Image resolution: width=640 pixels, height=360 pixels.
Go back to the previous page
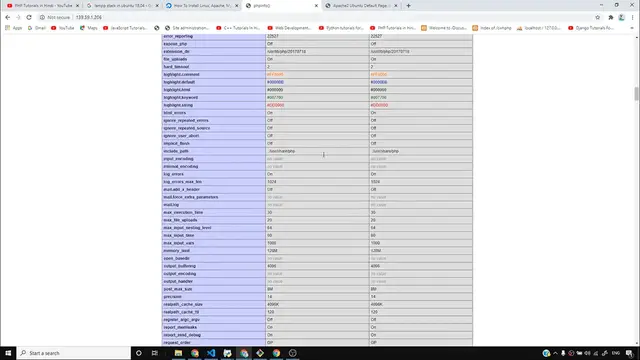[7, 18]
